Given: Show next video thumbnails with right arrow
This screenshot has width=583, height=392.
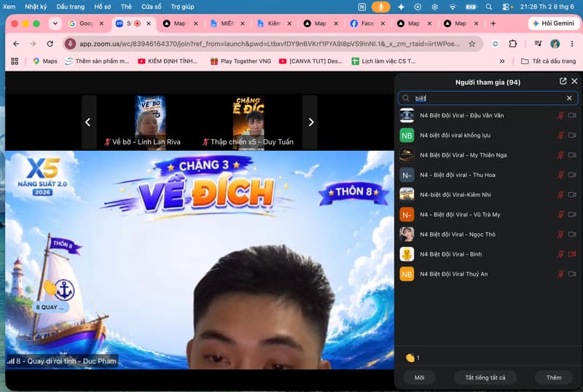Looking at the screenshot, I should tap(311, 122).
